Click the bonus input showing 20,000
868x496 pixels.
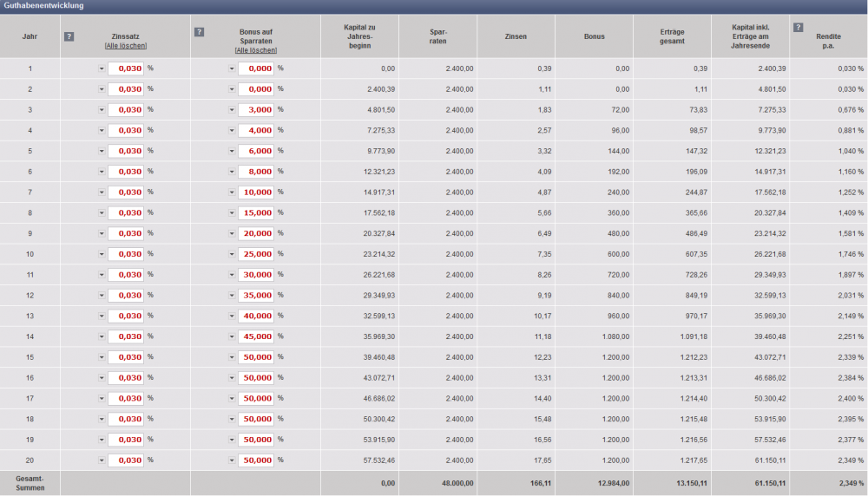[256, 233]
